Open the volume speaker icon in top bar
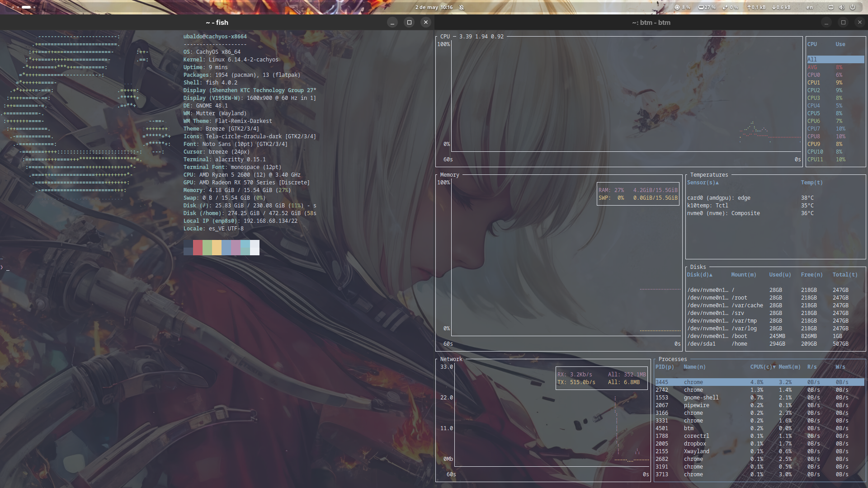Image resolution: width=868 pixels, height=488 pixels. (x=842, y=7)
